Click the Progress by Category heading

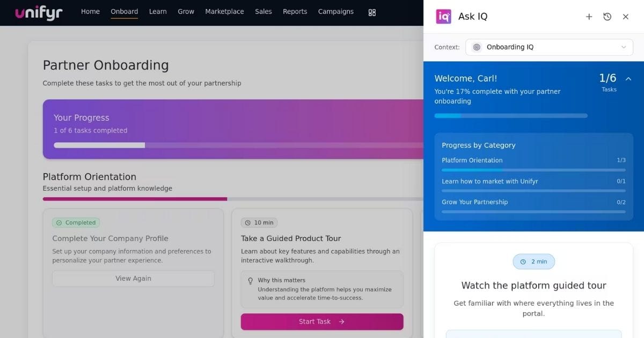478,145
